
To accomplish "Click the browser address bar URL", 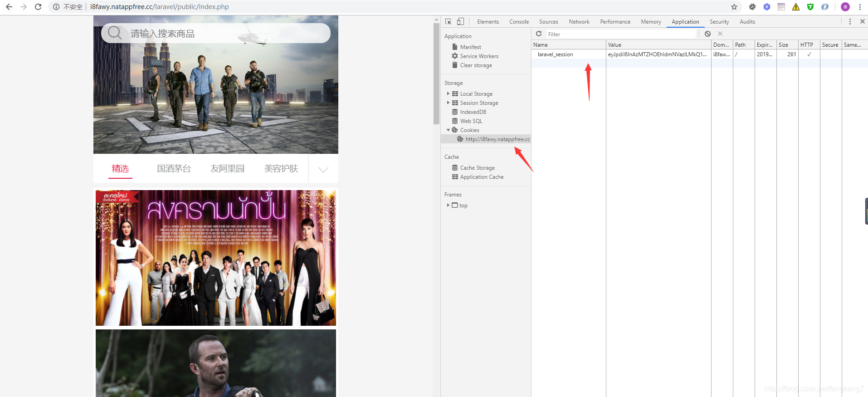I will [x=160, y=7].
